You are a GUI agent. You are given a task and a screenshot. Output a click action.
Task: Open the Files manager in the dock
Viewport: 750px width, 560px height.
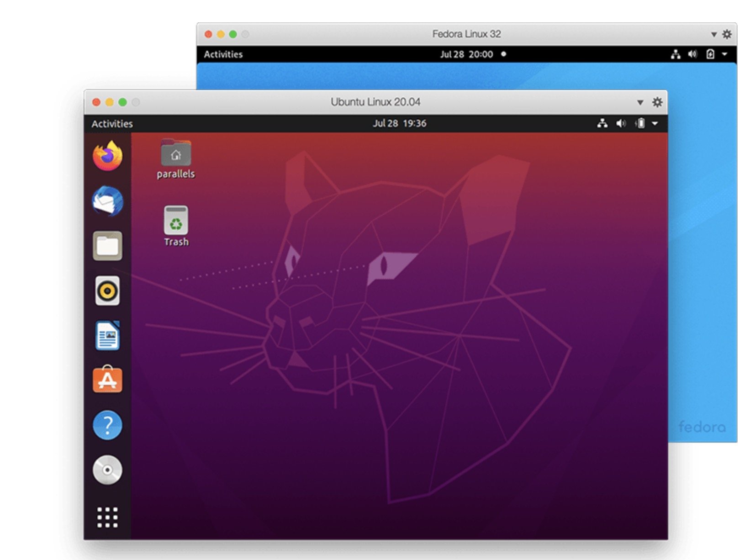point(107,246)
